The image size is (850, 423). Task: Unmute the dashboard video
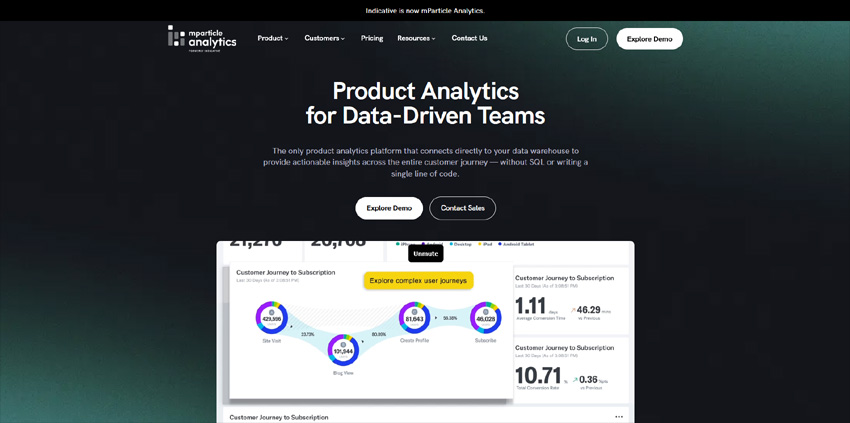pyautogui.click(x=426, y=254)
